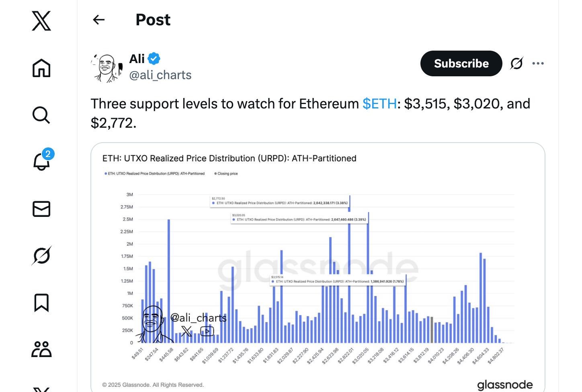The height and width of the screenshot is (392, 582).
Task: Open the @ali_charts handle link
Action: tap(160, 75)
